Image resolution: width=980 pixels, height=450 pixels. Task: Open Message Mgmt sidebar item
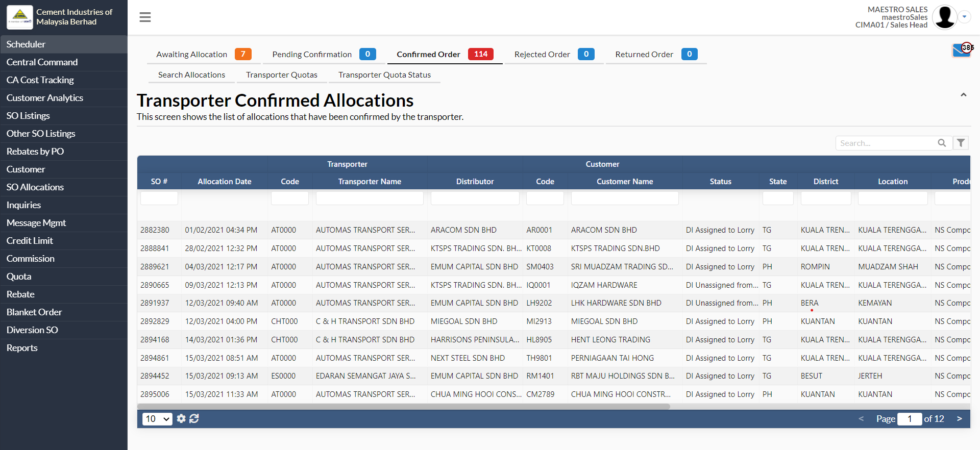[x=64, y=223]
